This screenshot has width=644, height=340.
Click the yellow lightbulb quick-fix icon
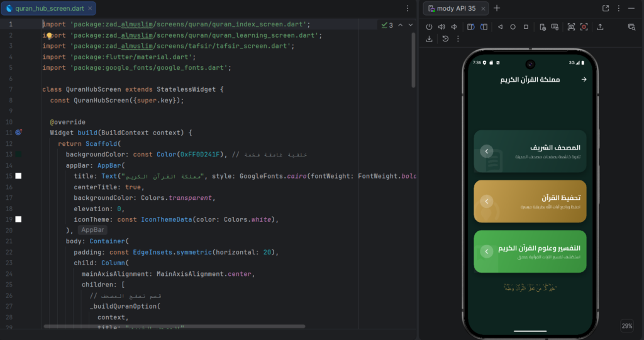coord(49,36)
